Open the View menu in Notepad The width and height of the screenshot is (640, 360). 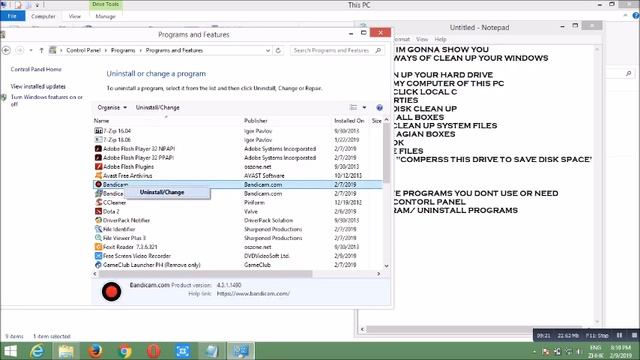tap(422, 39)
